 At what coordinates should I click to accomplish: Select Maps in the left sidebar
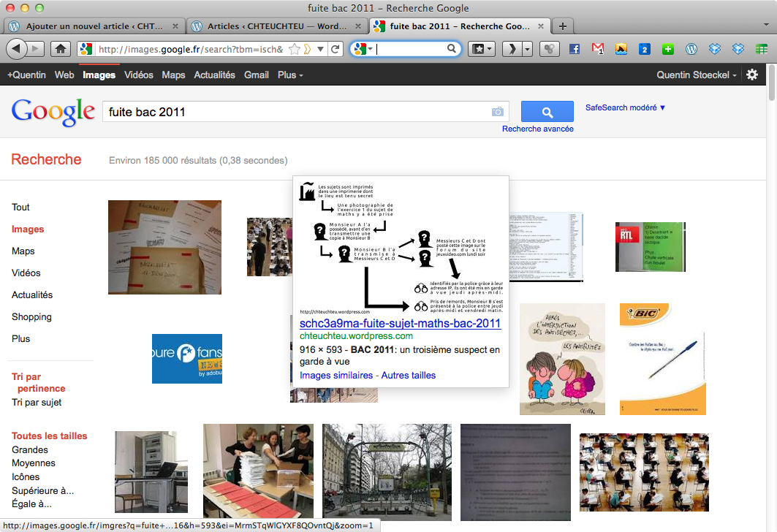tap(23, 251)
